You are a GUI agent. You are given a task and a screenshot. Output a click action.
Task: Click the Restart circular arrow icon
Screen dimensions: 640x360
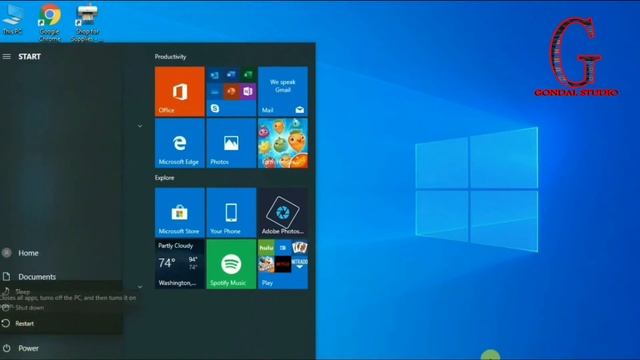6,323
